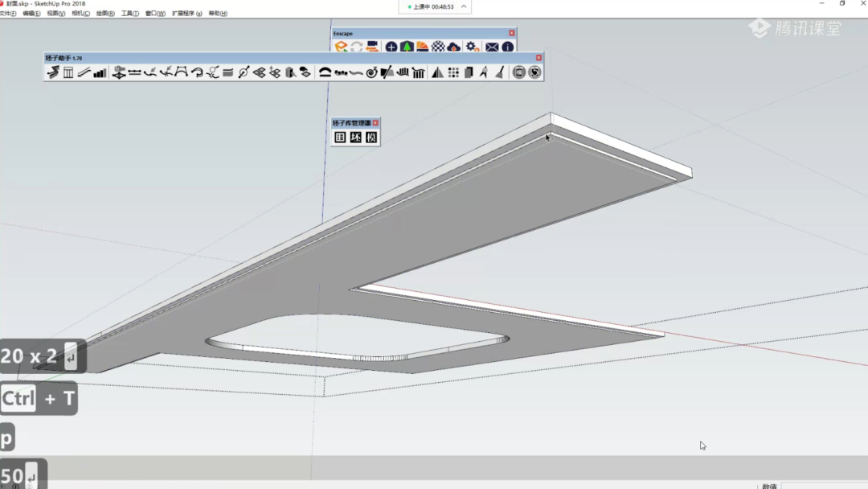
Task: Click the parallel lines tool in 坯子助手
Action: [x=84, y=72]
